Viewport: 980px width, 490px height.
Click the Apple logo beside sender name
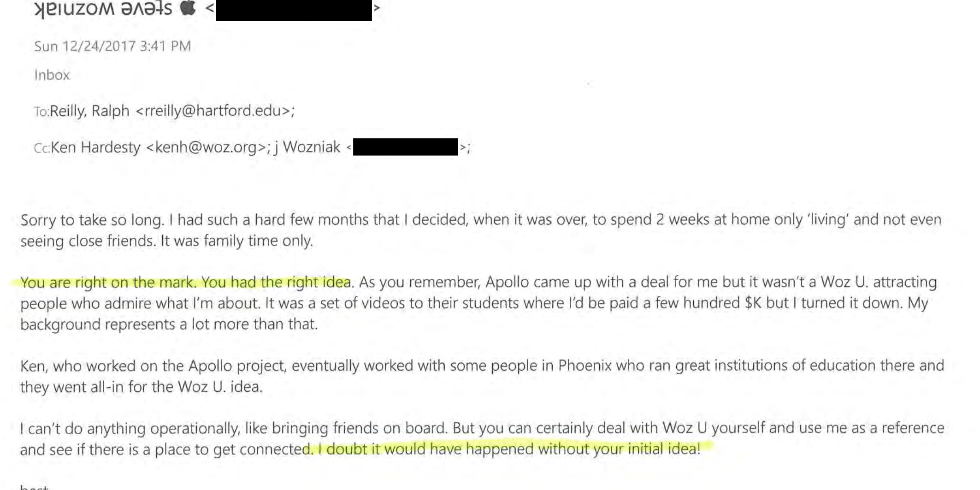[188, 8]
